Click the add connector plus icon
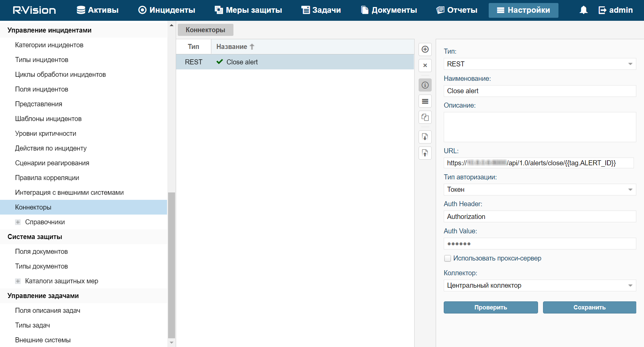Screen dimensions: 644x347 425,49
